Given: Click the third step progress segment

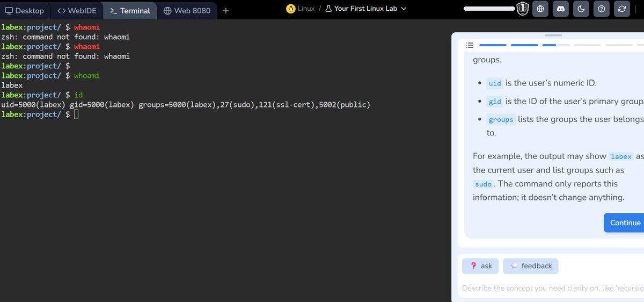Looking at the screenshot, I should [x=557, y=45].
